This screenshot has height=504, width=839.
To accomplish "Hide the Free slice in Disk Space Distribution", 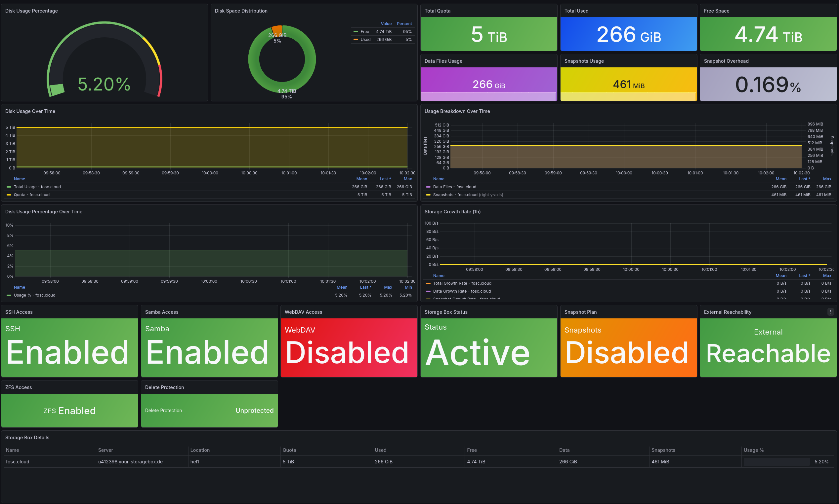I will [x=364, y=32].
